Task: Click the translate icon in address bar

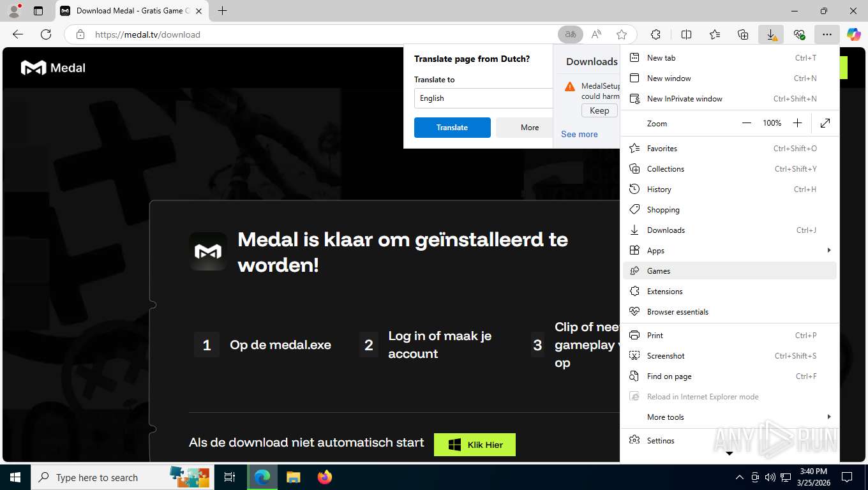Action: coord(571,34)
